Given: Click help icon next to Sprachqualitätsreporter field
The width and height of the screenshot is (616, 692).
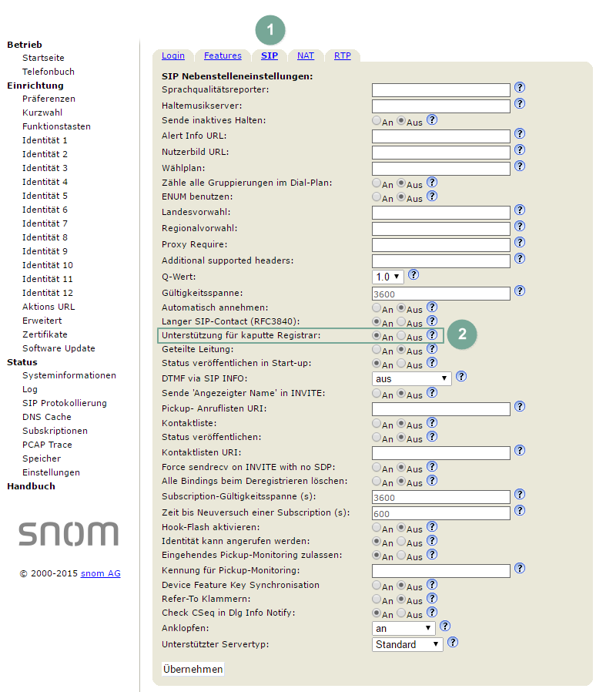Looking at the screenshot, I should [520, 88].
